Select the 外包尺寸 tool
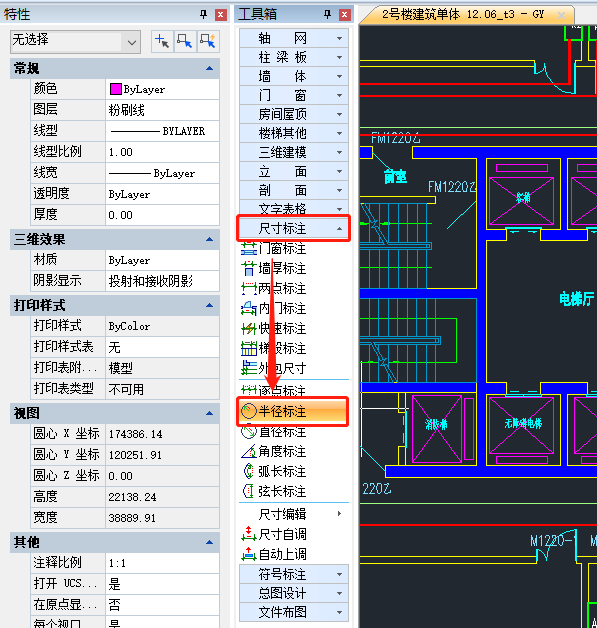597x628 pixels. tap(274, 368)
